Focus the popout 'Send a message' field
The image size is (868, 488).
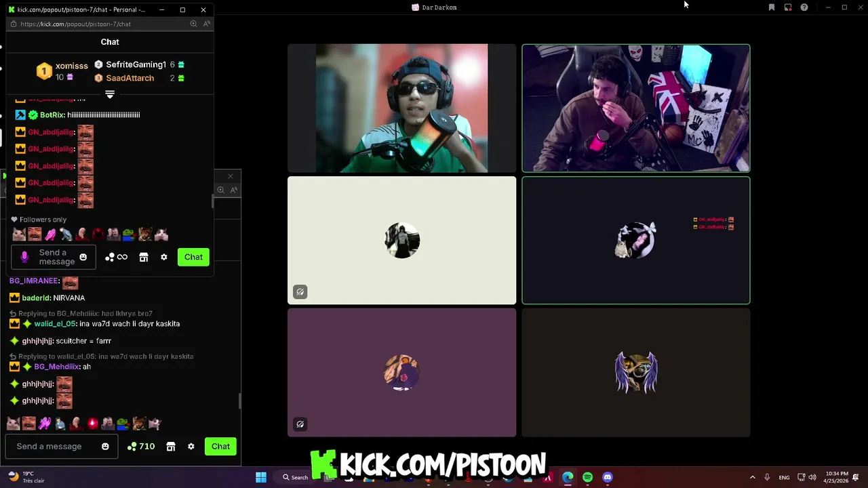[x=53, y=257]
